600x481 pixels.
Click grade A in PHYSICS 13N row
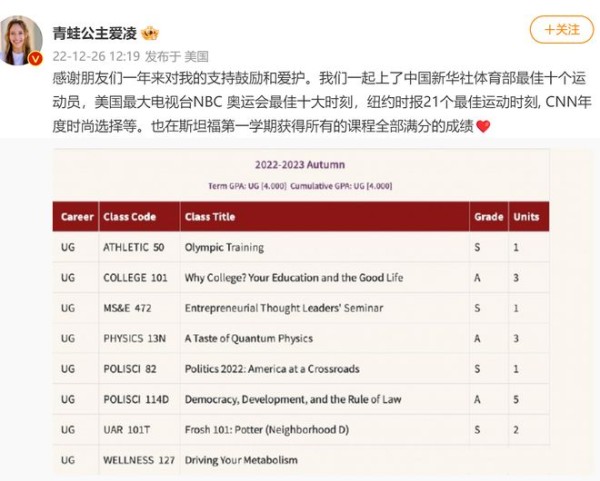[477, 339]
